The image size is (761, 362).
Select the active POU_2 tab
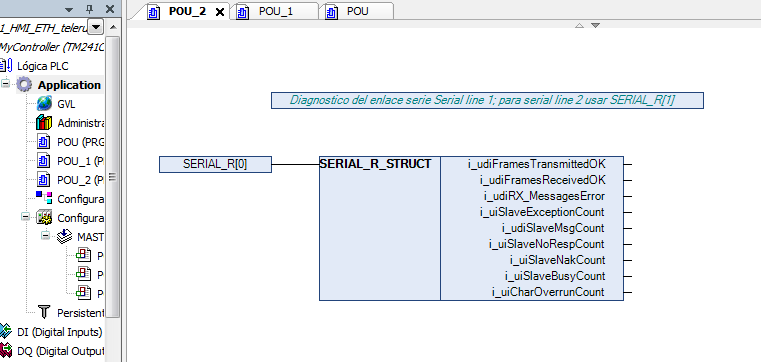(187, 12)
